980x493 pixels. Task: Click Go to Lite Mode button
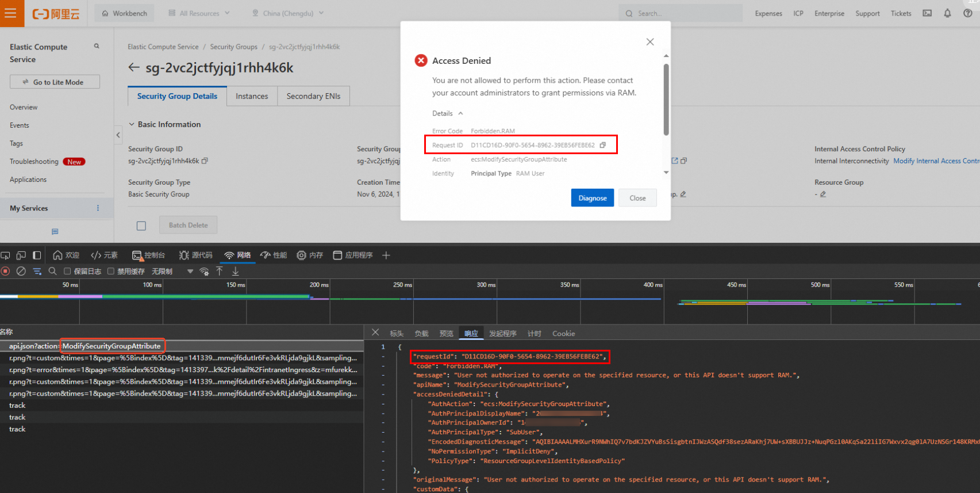[x=55, y=82]
